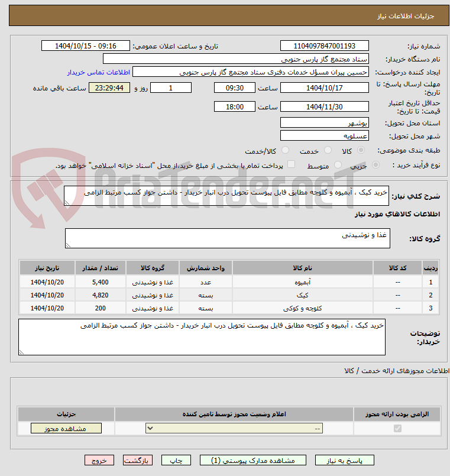Select the متوسط purchase type radio
Image resolution: width=450 pixels, height=476 pixels.
point(338,164)
